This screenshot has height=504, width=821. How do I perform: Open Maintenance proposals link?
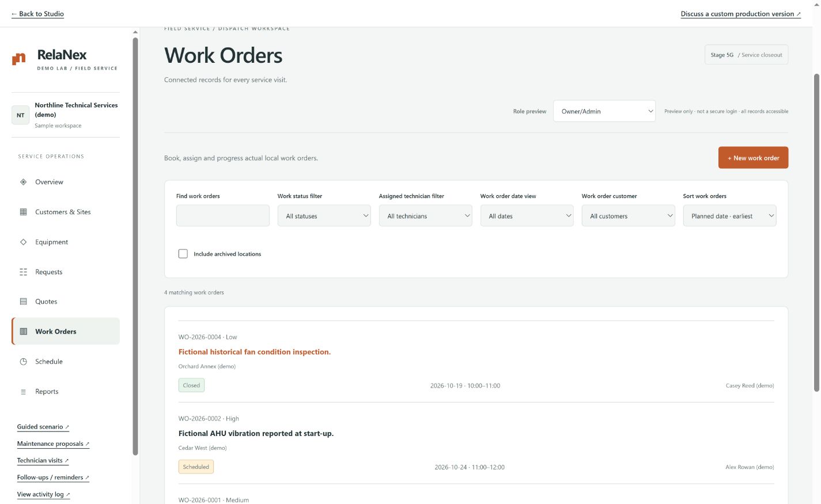53,444
